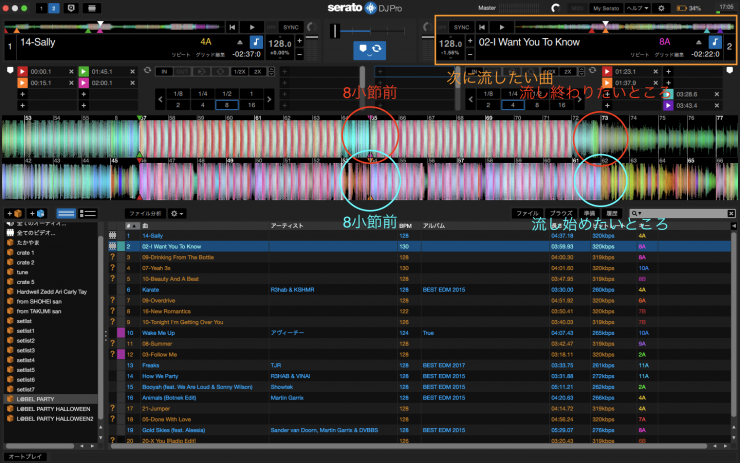
Task: Click deck 1 loop bank up/down stepper
Action: tap(271, 72)
